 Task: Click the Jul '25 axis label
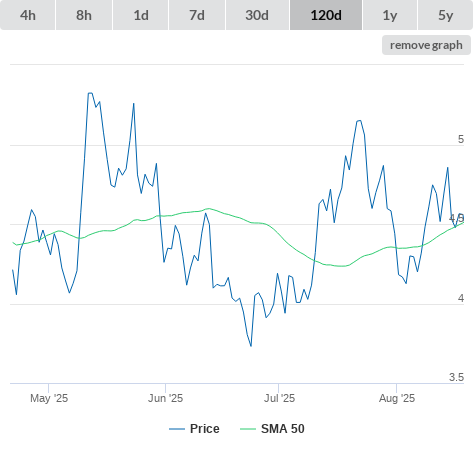(279, 398)
